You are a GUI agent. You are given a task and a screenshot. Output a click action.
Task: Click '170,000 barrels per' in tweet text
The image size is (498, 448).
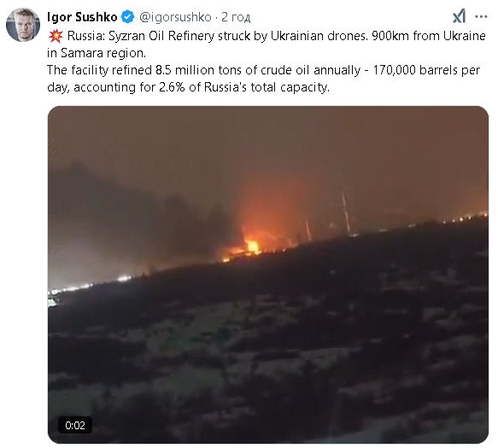coord(426,70)
